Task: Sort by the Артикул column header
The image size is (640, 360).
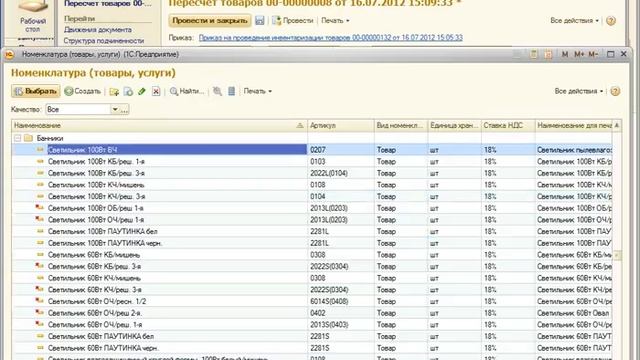Action: [341, 125]
